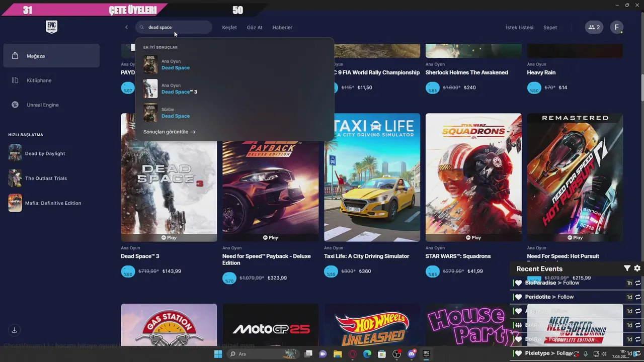Click heart icon for Peridotite event
Viewport: 644px width, 362px height.
pyautogui.click(x=519, y=297)
